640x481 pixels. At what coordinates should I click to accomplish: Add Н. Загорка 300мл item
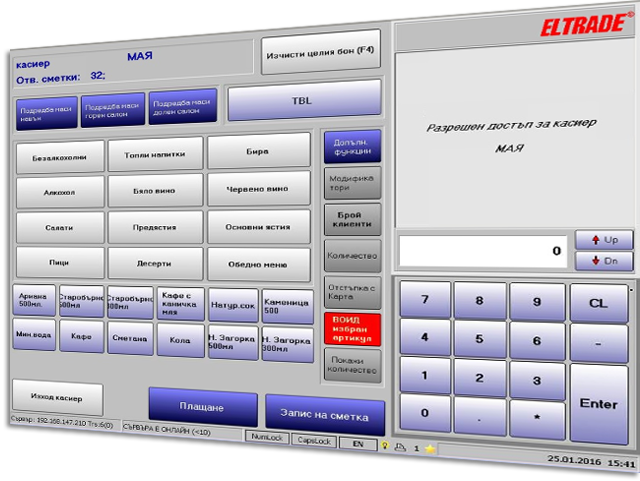(x=287, y=344)
